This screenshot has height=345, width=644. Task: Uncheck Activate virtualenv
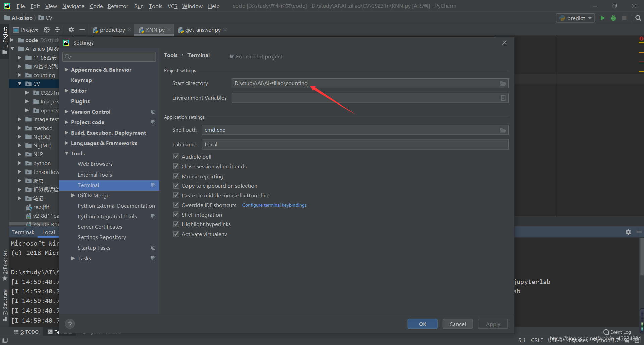tap(176, 234)
